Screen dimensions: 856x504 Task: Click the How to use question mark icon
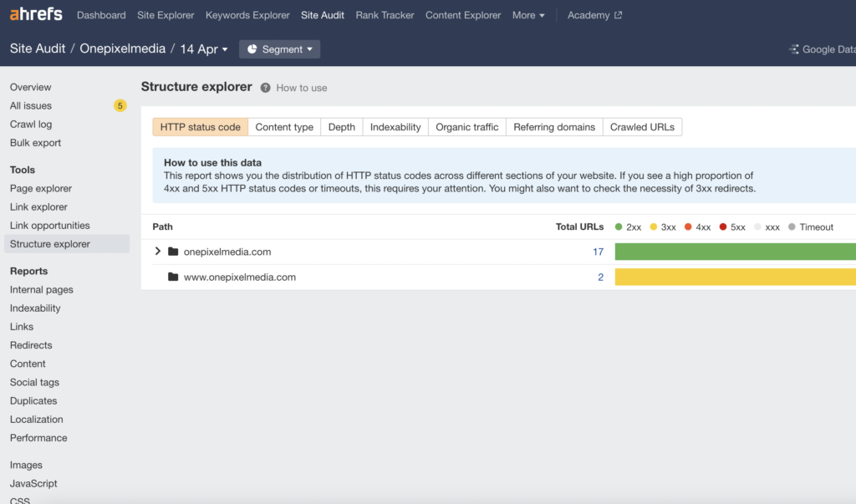pos(265,88)
